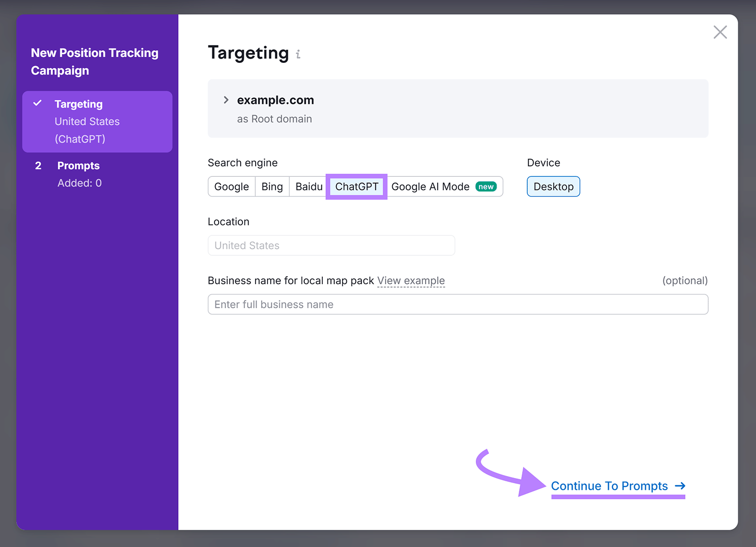The height and width of the screenshot is (547, 756).
Task: Click the checkmark on the Targeting step
Action: coord(38,104)
